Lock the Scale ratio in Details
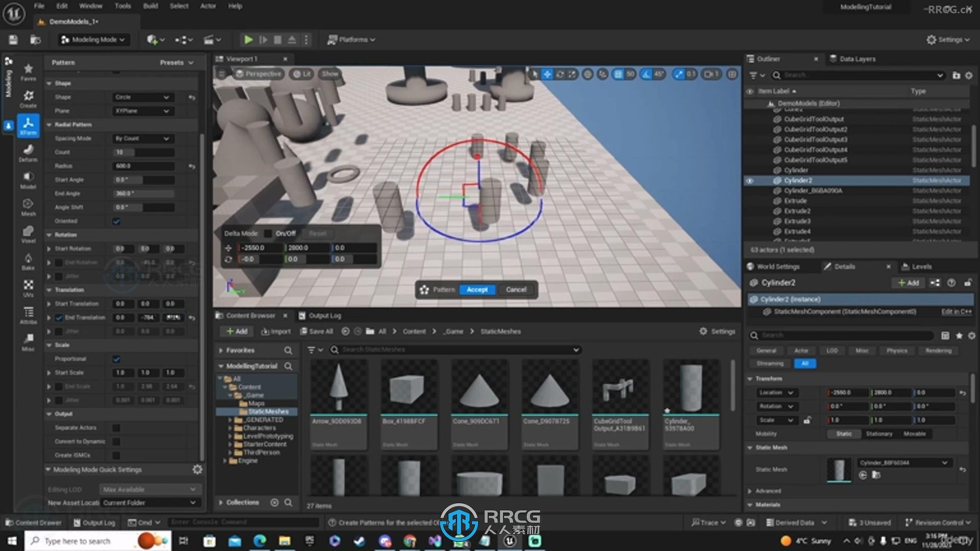The image size is (980, 551). 807,420
